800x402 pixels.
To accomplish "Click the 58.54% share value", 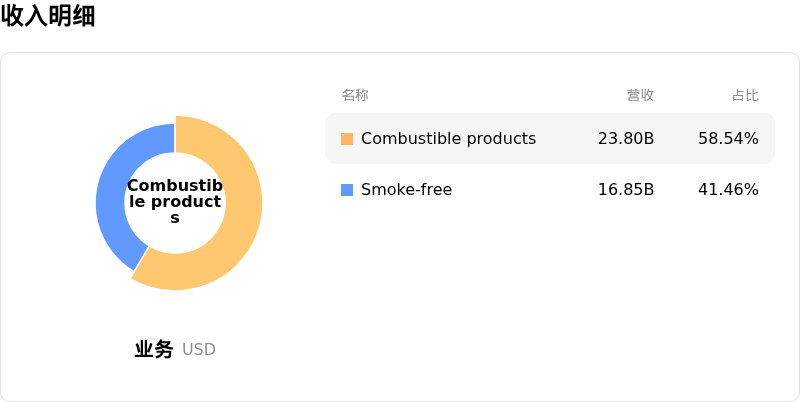I will coord(728,139).
